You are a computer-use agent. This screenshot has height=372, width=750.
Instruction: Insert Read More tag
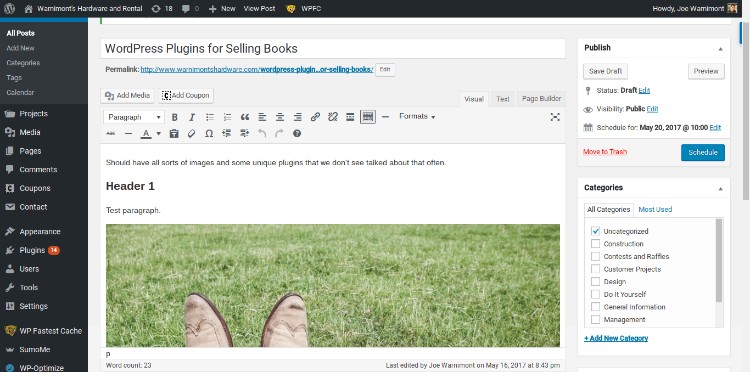click(350, 117)
